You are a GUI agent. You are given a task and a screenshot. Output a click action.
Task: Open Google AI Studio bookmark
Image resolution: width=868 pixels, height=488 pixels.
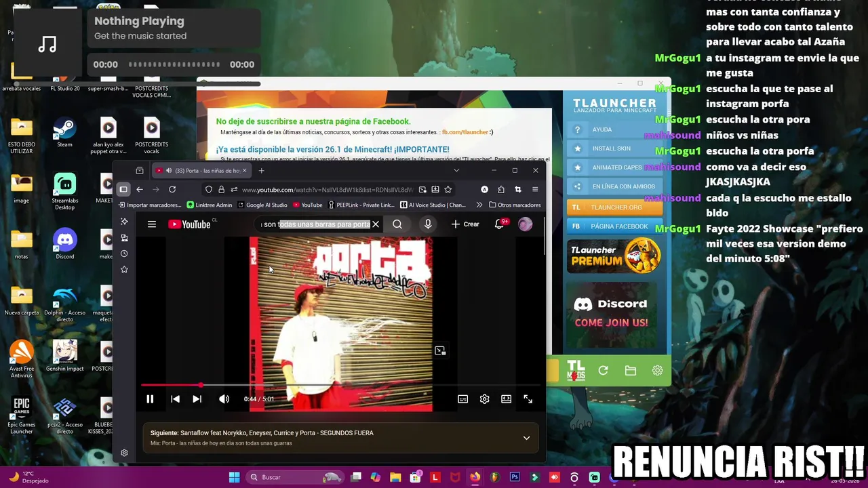tap(262, 205)
